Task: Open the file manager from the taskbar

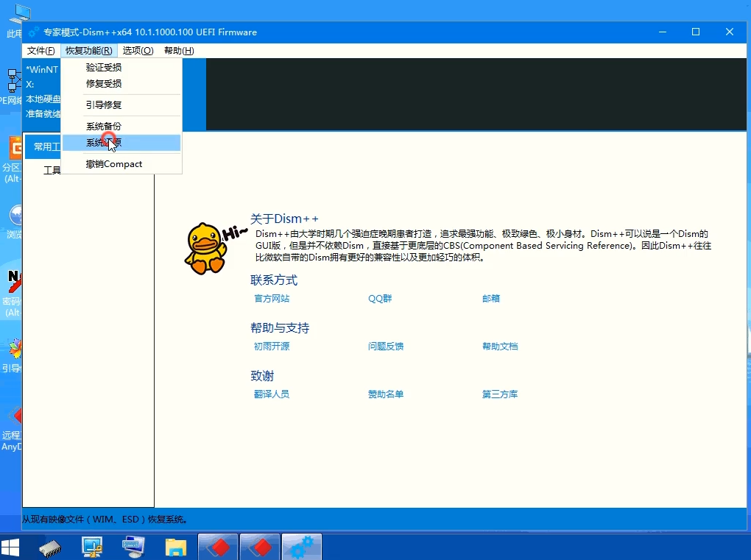Action: (x=175, y=546)
